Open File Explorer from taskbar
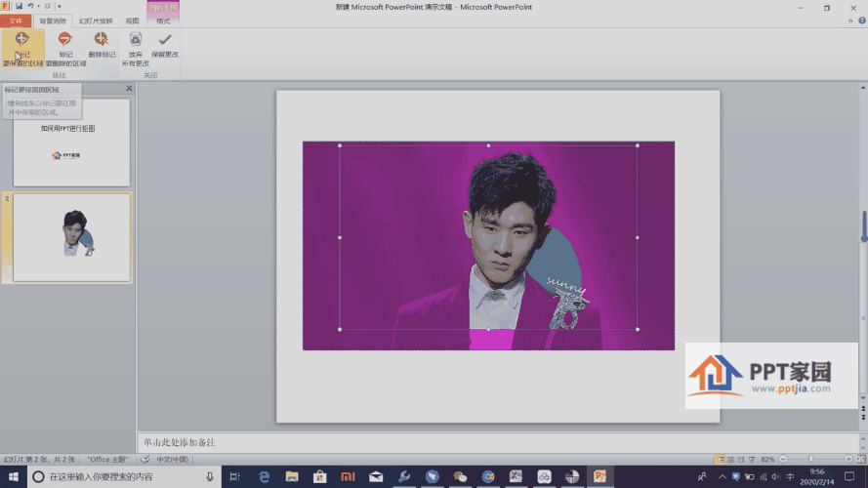The width and height of the screenshot is (868, 488). tap(292, 476)
